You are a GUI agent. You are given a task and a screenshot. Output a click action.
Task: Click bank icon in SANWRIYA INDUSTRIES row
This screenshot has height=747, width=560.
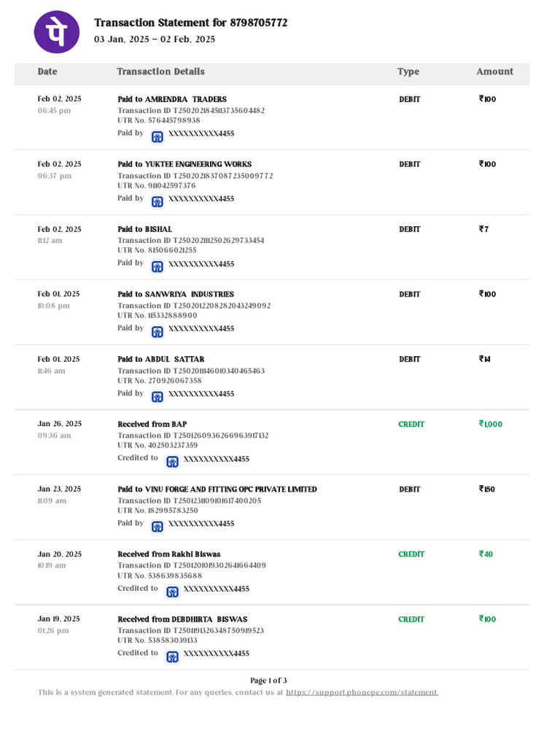pos(157,331)
